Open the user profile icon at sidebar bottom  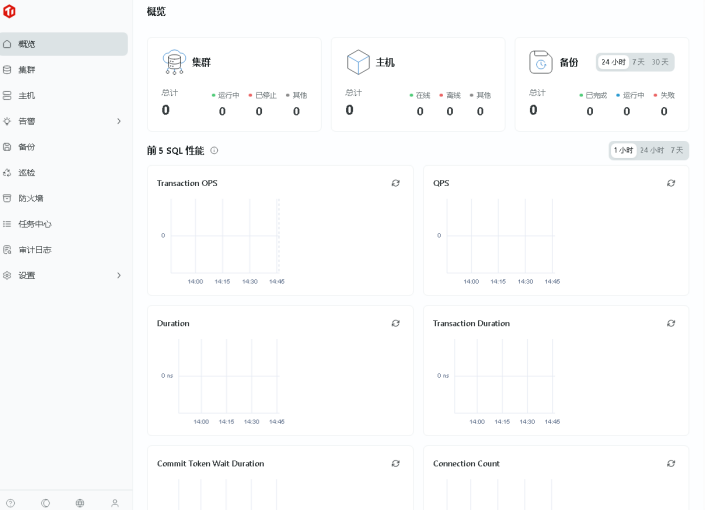114,503
